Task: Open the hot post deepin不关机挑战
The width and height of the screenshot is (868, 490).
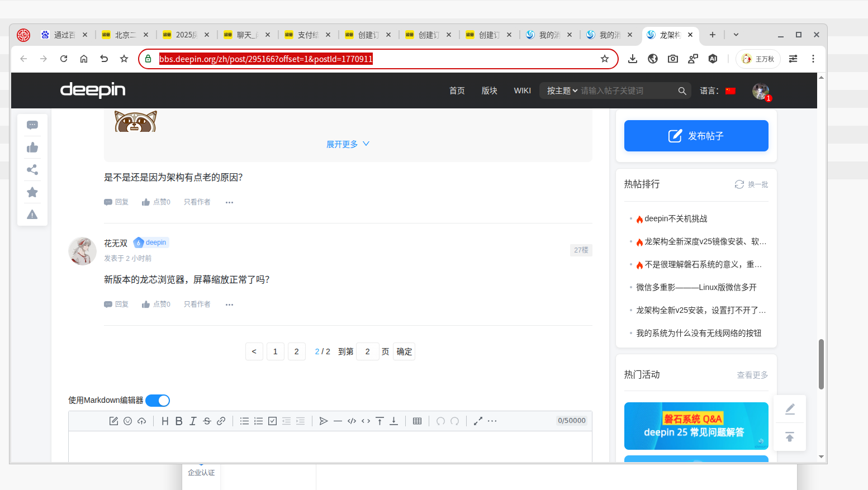Action: click(676, 218)
